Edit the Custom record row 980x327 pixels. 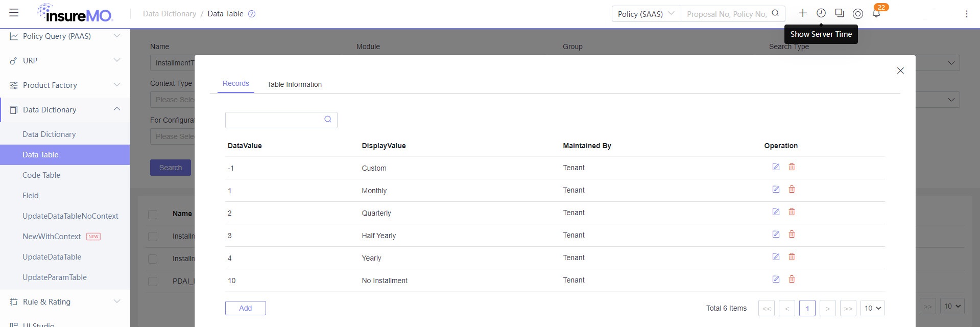(x=776, y=167)
